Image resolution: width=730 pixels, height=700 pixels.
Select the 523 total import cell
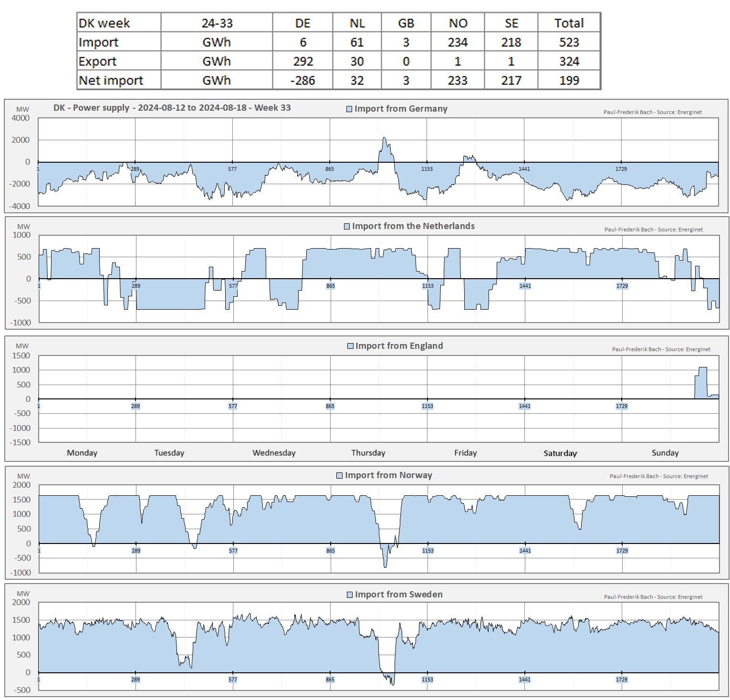(569, 42)
